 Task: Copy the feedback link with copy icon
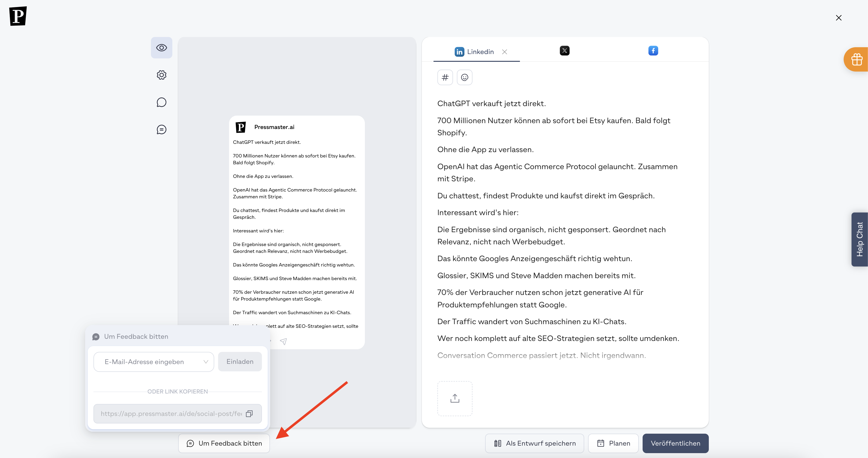249,413
